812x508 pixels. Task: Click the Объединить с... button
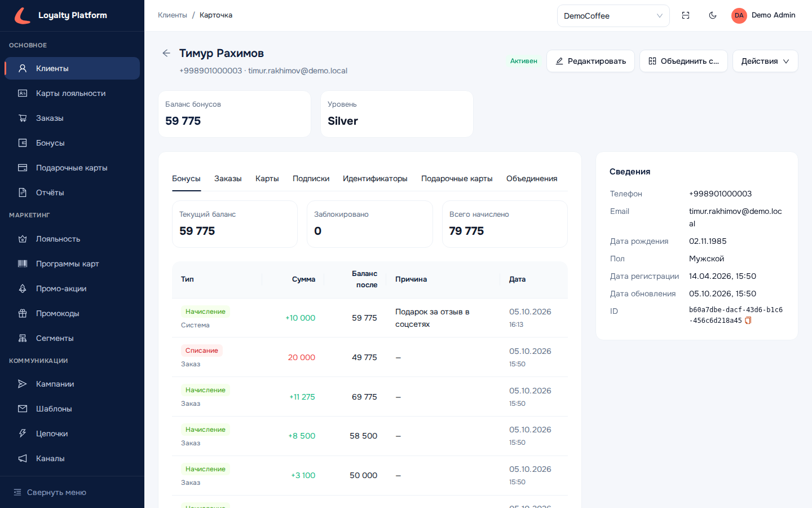[683, 61]
